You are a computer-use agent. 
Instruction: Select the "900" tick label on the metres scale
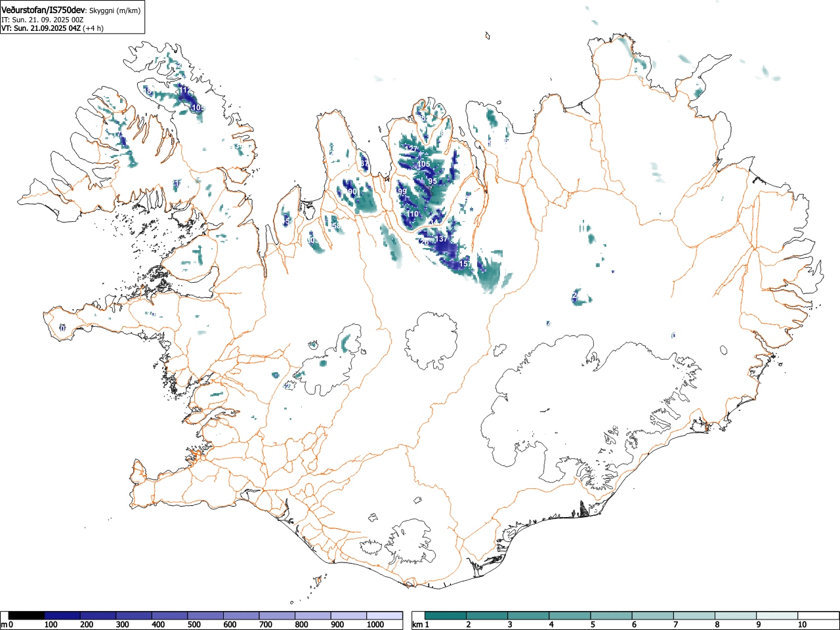click(x=337, y=625)
